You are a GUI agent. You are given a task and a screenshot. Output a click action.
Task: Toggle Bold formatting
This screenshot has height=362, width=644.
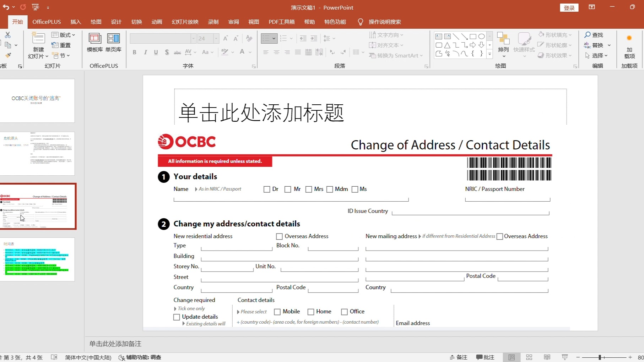[x=134, y=52]
